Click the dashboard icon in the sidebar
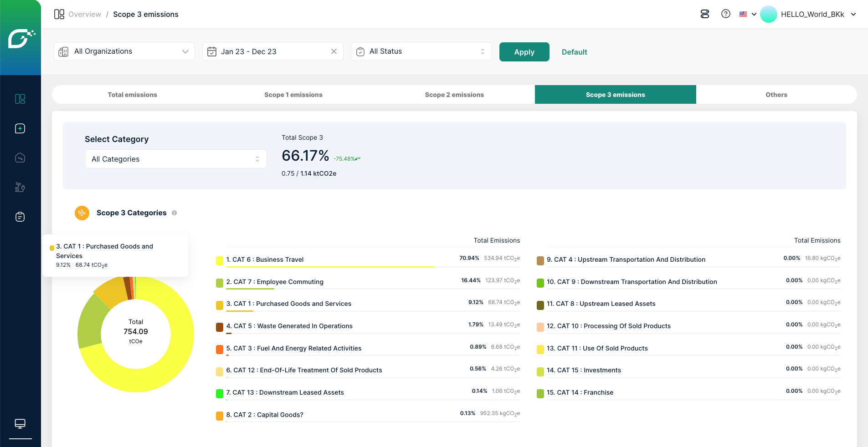Image resolution: width=868 pixels, height=447 pixels. click(20, 99)
